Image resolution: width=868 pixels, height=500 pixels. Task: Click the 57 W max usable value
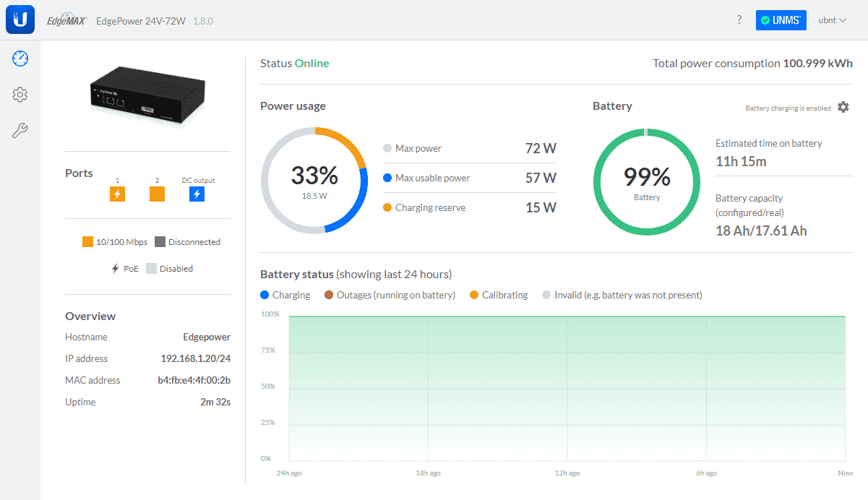coord(541,178)
